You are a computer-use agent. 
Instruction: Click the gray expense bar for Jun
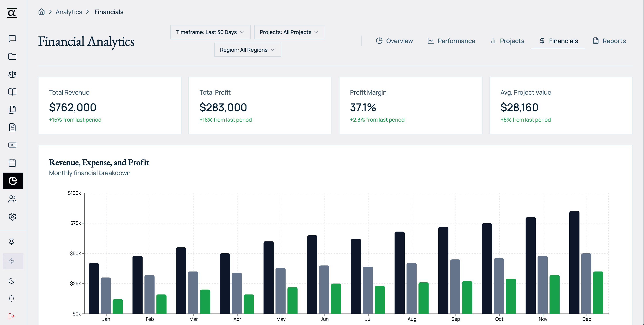point(324,289)
